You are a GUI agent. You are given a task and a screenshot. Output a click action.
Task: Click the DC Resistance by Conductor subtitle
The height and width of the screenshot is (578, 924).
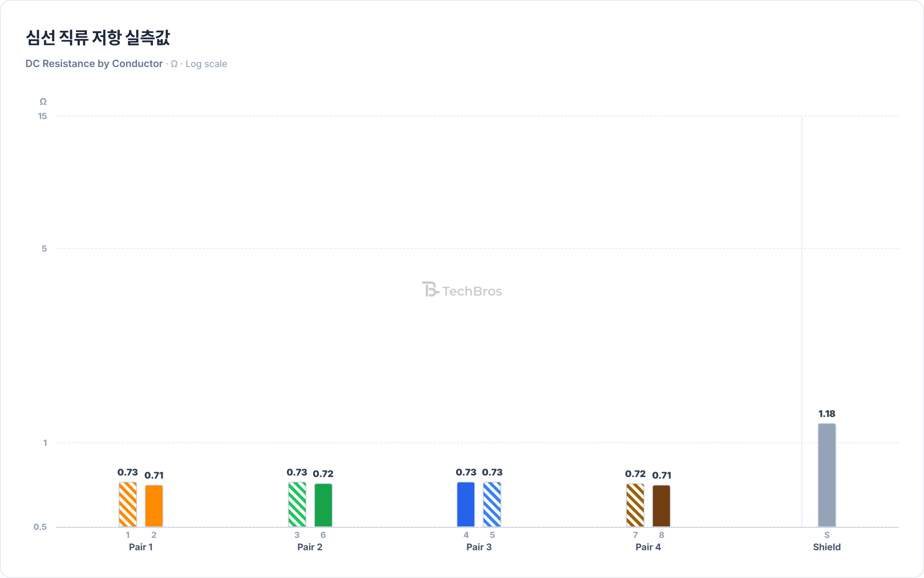[x=94, y=64]
